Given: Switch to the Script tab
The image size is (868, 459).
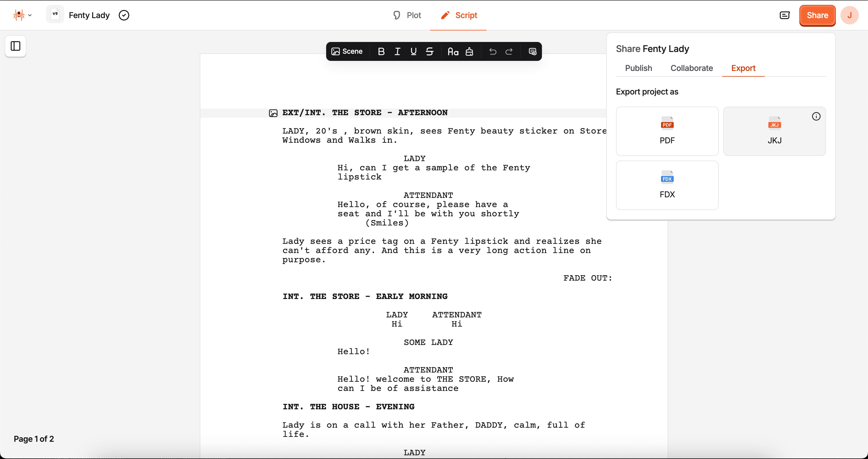Looking at the screenshot, I should 459,15.
